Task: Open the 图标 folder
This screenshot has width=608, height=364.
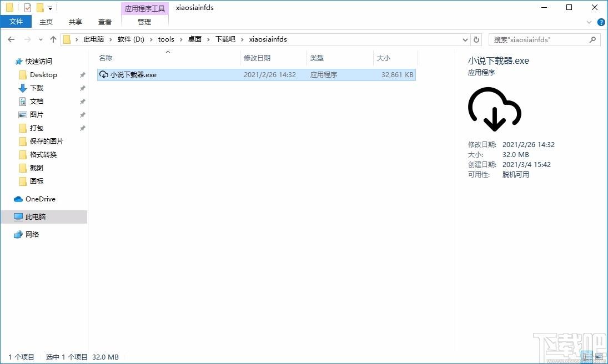Action: click(x=37, y=181)
